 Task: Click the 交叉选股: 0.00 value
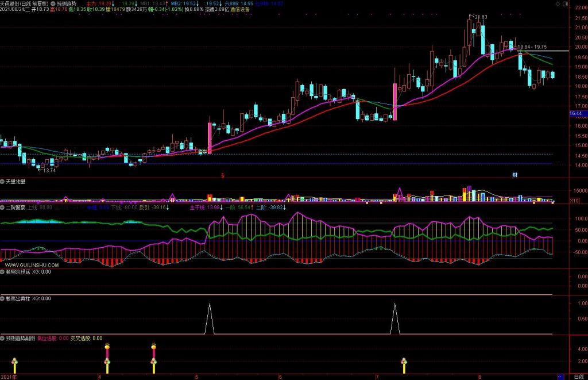86,338
